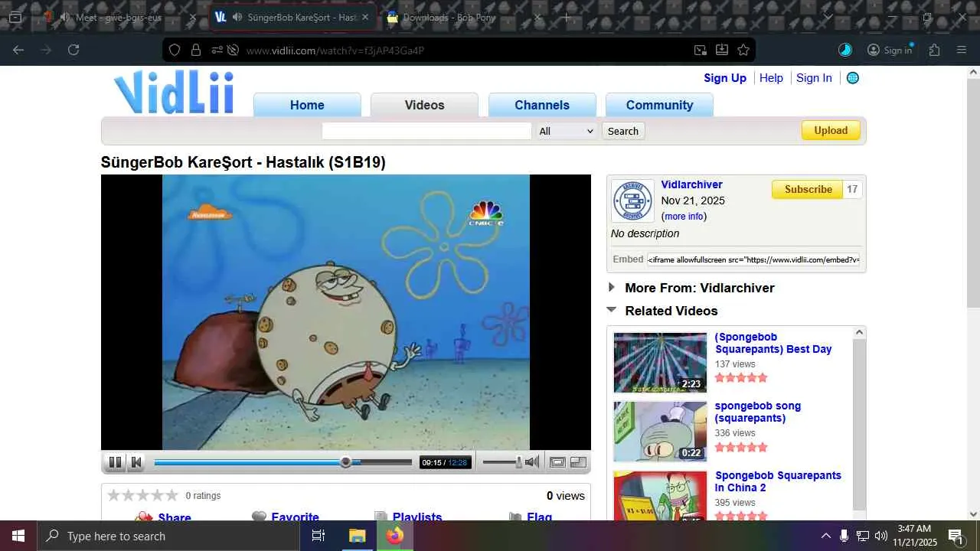This screenshot has height=551, width=980.
Task: Pause the video with the pause button
Action: click(115, 461)
